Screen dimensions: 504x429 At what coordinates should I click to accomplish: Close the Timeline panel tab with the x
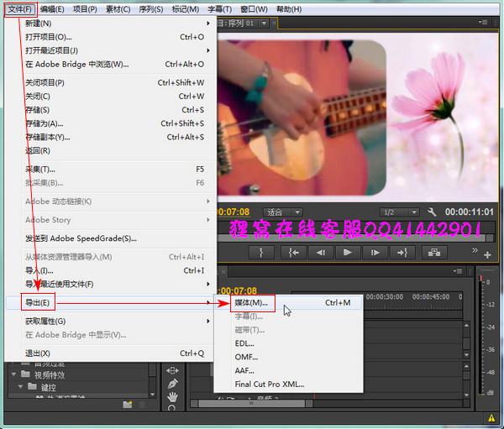pos(223,272)
